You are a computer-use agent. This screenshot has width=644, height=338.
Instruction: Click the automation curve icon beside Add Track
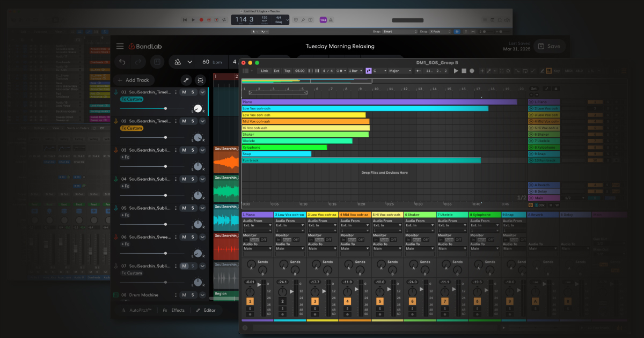click(186, 80)
